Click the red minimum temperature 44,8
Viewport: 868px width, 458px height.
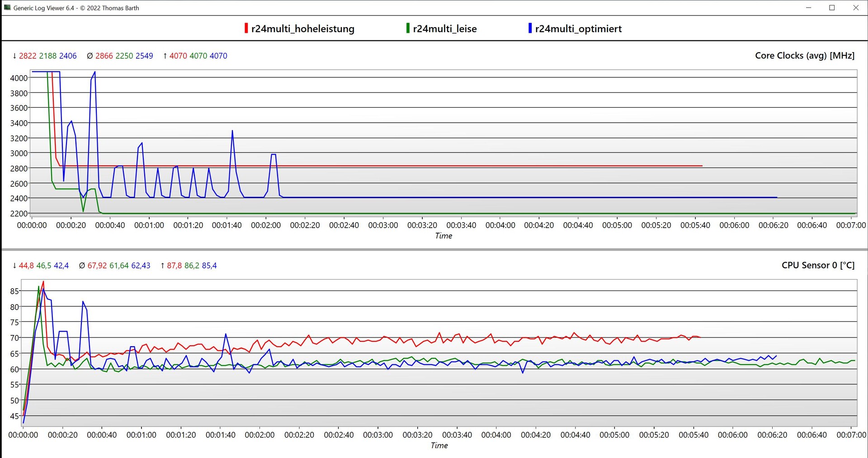click(x=26, y=266)
